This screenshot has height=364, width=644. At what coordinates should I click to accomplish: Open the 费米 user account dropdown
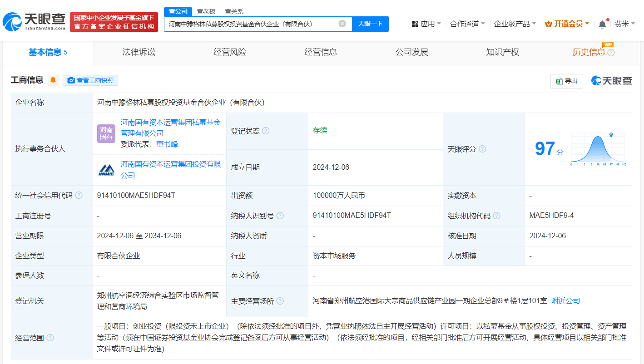coord(624,24)
